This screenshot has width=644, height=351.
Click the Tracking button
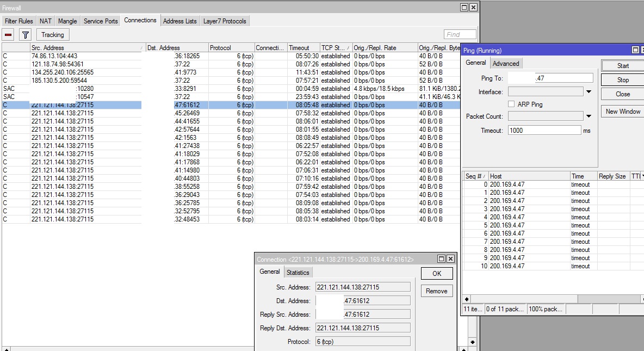point(53,35)
